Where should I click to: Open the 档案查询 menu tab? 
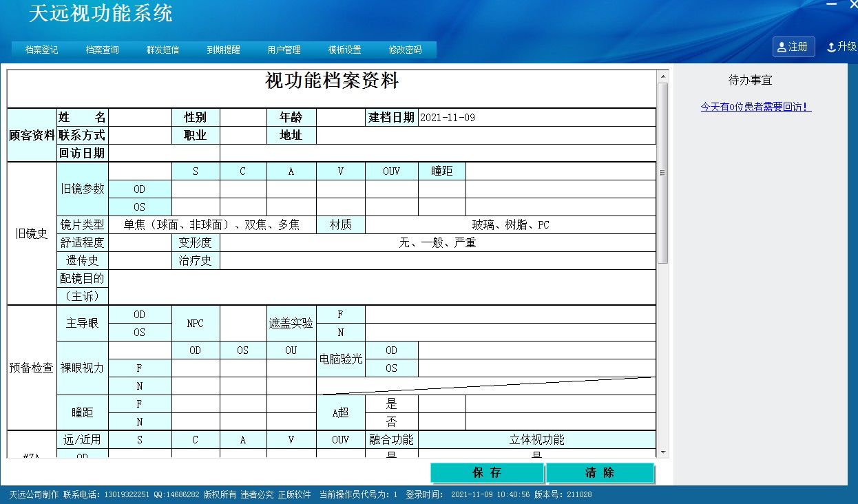point(103,50)
